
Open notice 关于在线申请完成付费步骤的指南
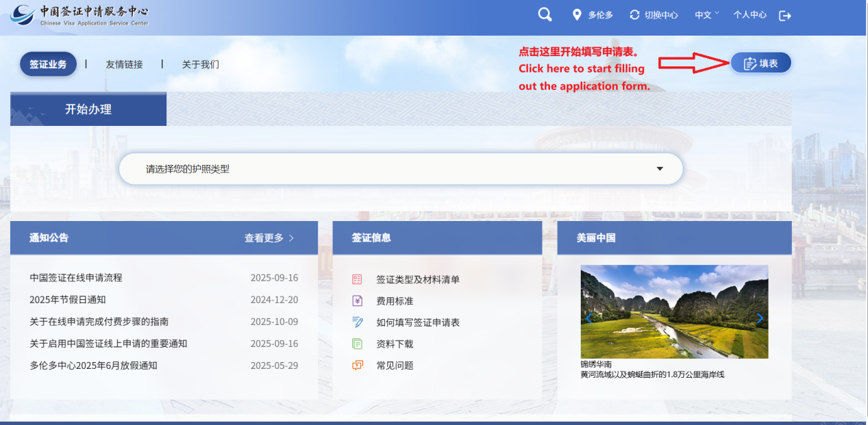click(x=99, y=322)
